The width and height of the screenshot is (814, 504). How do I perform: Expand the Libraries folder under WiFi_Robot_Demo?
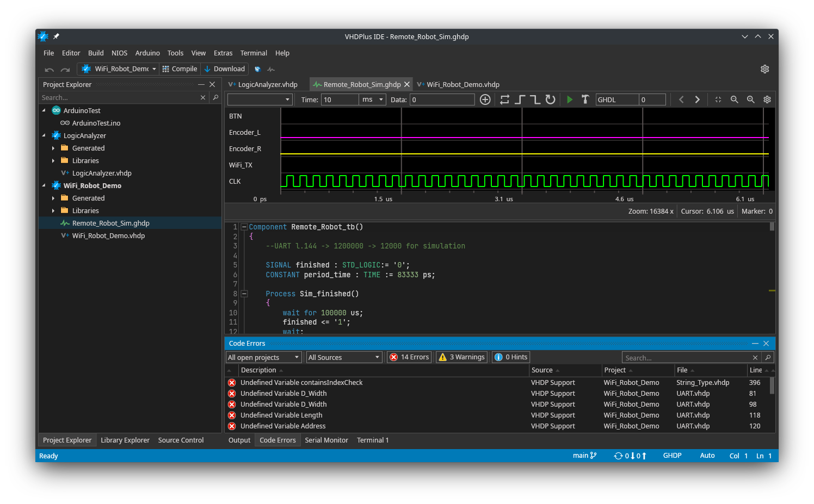click(x=53, y=210)
